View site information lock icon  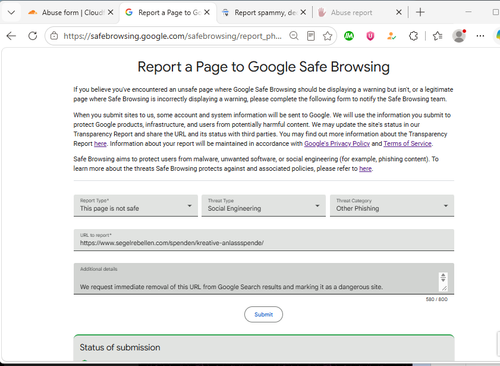click(x=54, y=36)
